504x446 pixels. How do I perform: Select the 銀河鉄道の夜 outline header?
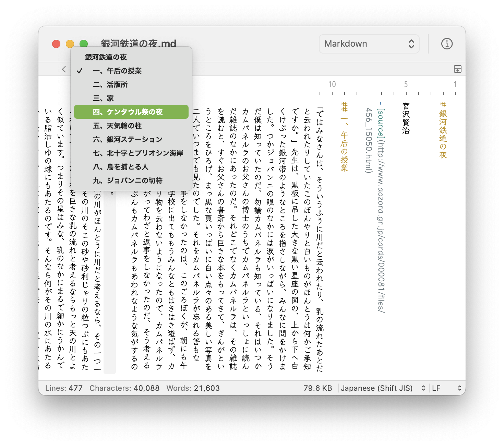click(x=105, y=57)
